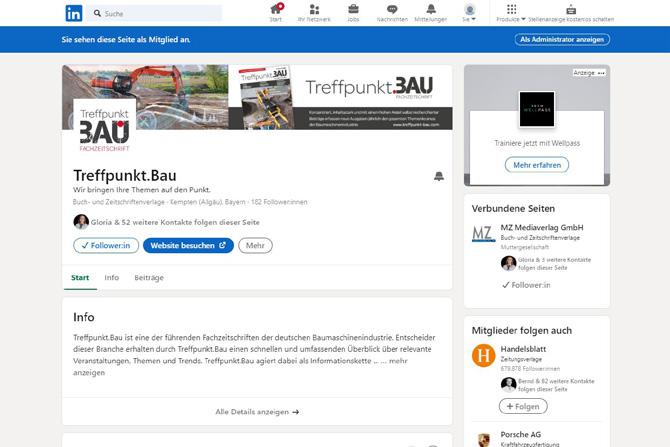Image resolution: width=670 pixels, height=447 pixels.
Task: Click Folgen button for Handelsblatt
Action: [x=523, y=406]
